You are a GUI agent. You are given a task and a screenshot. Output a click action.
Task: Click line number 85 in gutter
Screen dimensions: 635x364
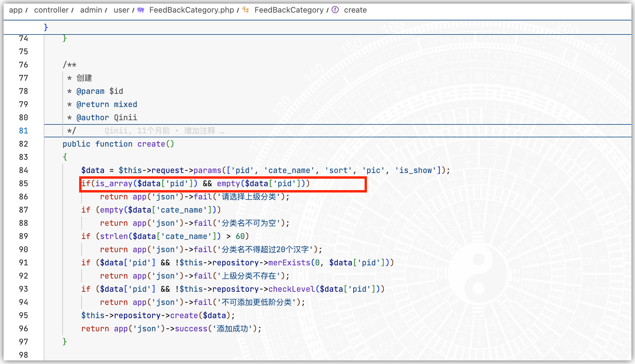click(x=23, y=183)
